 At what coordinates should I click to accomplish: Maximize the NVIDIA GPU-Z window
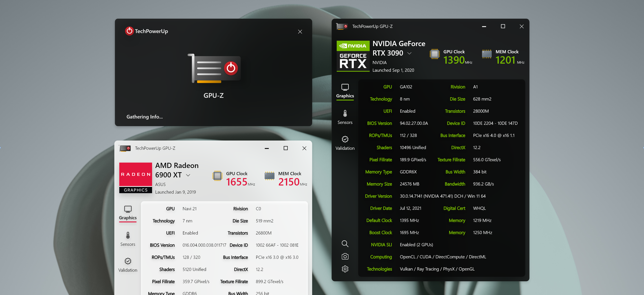[x=503, y=26]
